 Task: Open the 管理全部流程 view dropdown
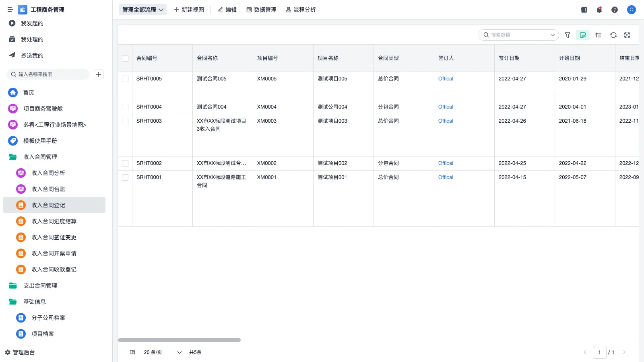143,10
